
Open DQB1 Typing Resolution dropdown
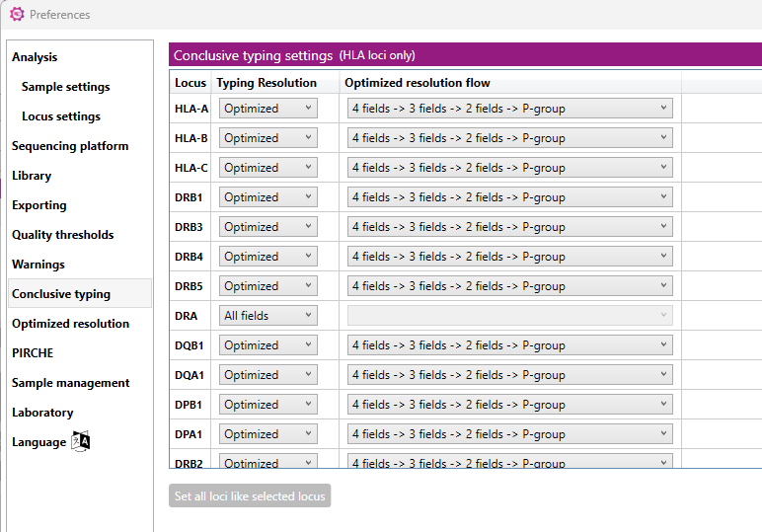268,345
